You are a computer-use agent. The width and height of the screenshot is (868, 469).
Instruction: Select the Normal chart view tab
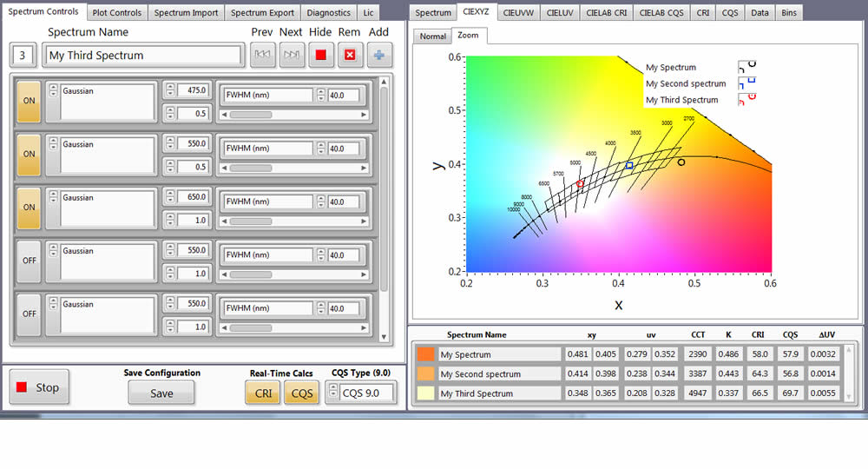[x=432, y=36]
